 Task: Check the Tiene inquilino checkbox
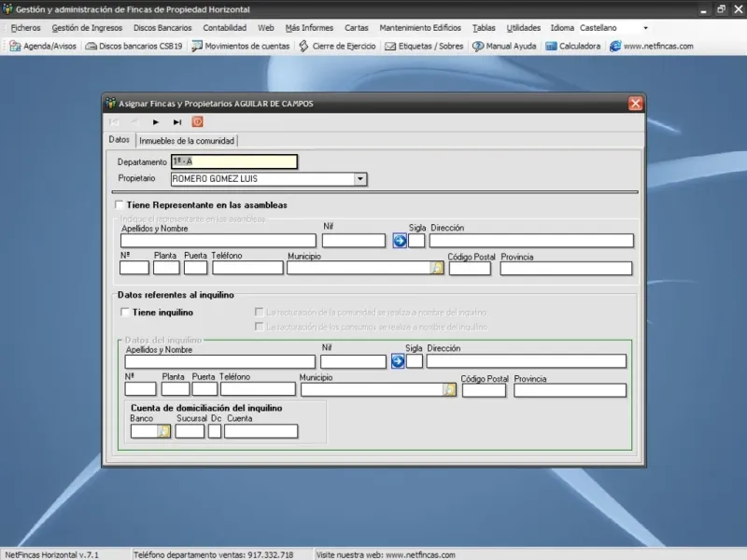(125, 313)
